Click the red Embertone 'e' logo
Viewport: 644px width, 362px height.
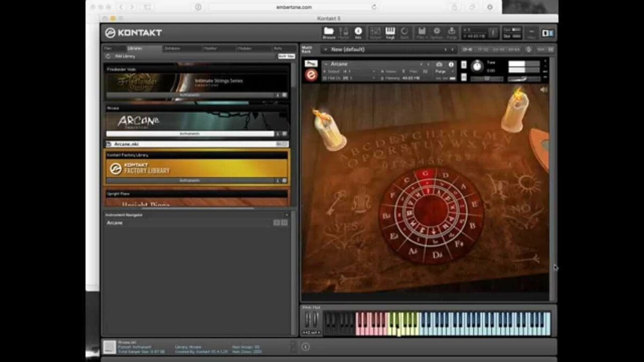tap(311, 75)
